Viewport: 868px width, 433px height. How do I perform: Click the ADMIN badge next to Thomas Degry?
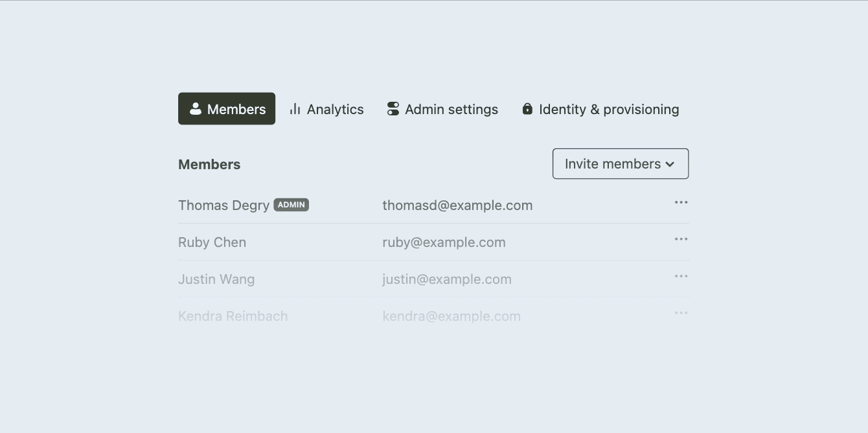pyautogui.click(x=291, y=205)
